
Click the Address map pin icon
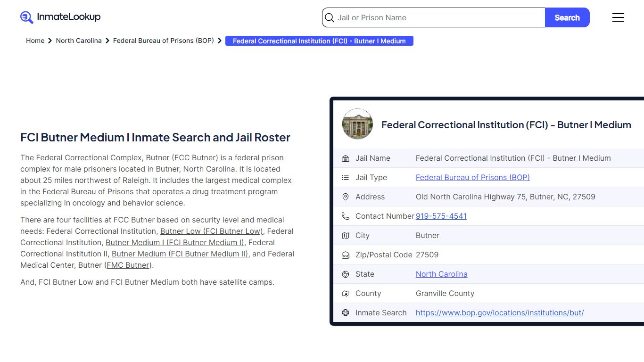[x=346, y=197]
